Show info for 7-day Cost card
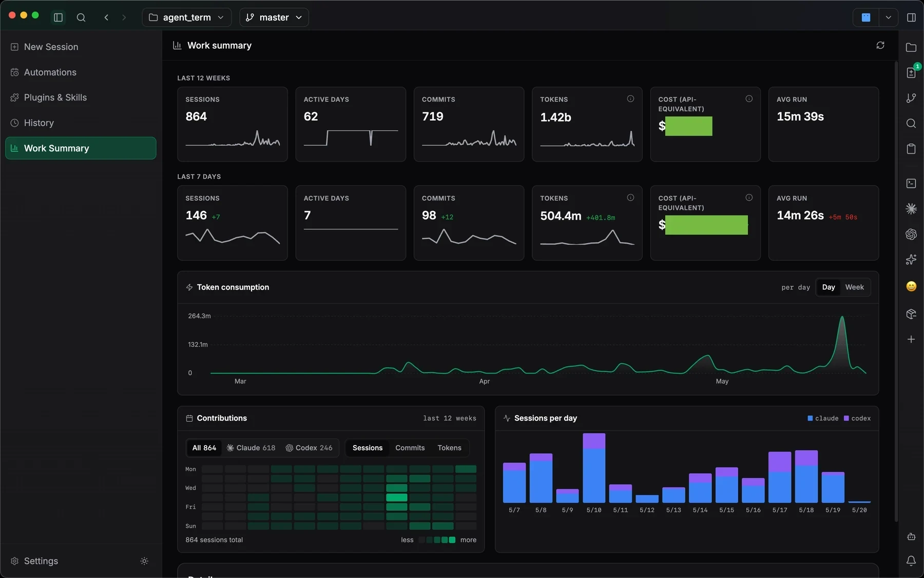This screenshot has width=924, height=578. 749,198
